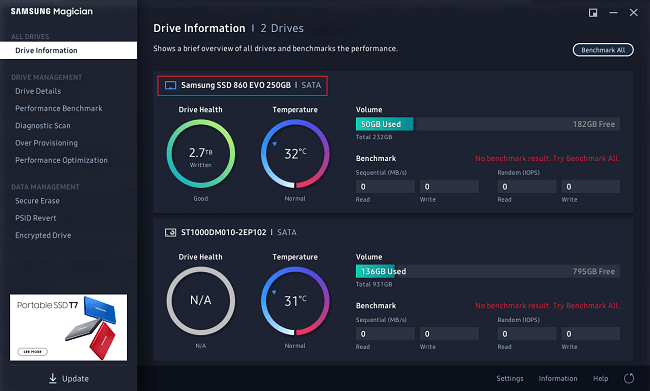
Task: Open Diagnostic Scan page
Action: point(43,126)
